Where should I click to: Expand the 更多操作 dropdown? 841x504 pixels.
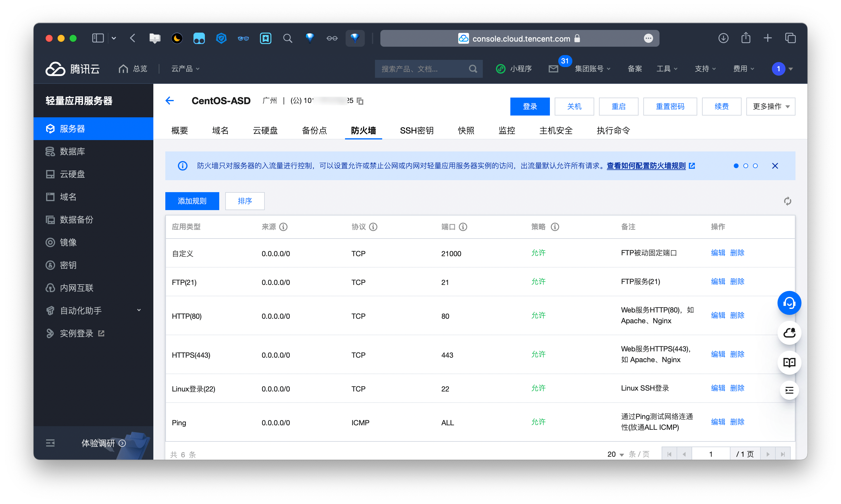point(770,106)
